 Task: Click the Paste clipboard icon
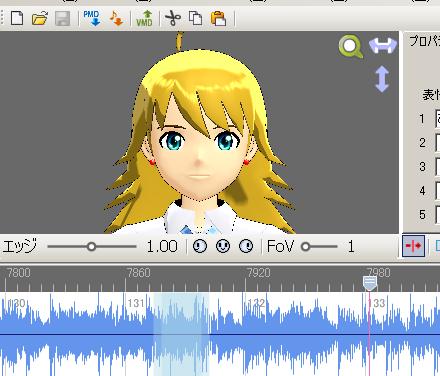[219, 18]
